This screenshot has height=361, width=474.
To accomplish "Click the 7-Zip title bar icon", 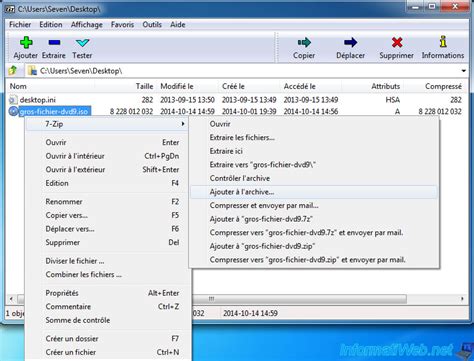I will [x=10, y=9].
